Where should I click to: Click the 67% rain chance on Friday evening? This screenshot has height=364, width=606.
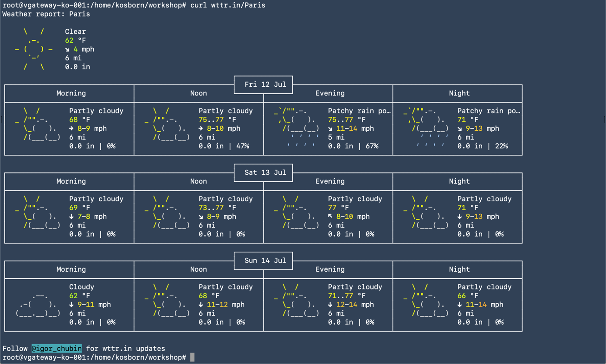370,146
